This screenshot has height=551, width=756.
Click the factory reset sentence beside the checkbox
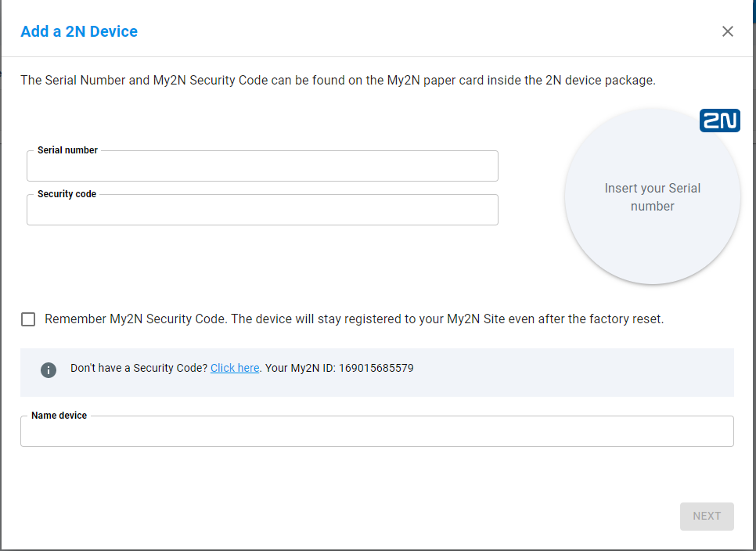coord(448,319)
